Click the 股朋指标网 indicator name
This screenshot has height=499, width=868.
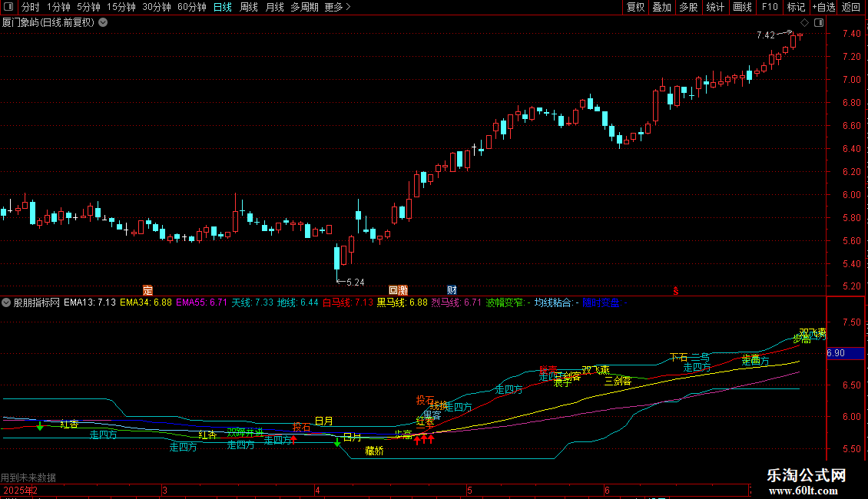coord(37,302)
